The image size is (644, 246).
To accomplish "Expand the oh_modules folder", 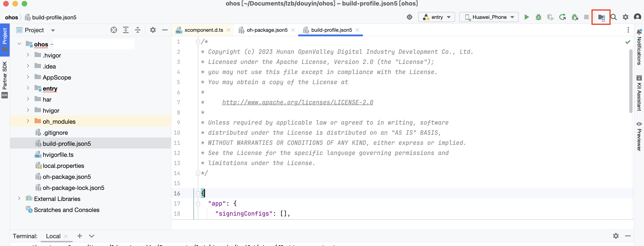I will [28, 121].
